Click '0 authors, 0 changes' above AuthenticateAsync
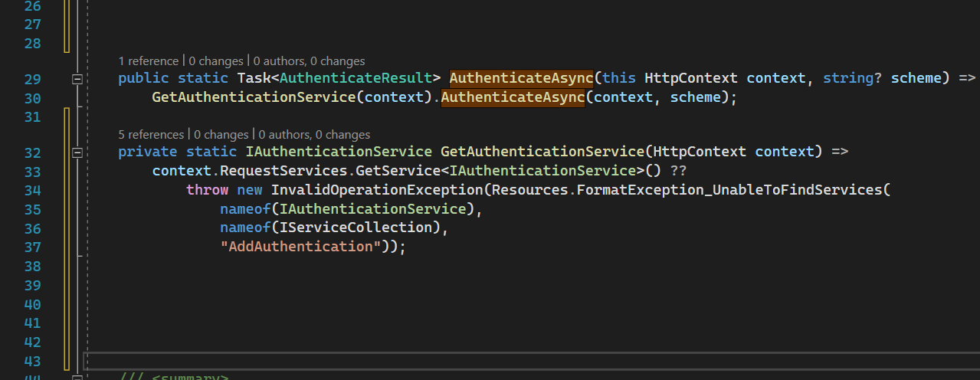Viewport: 980px width, 380px height. click(309, 61)
